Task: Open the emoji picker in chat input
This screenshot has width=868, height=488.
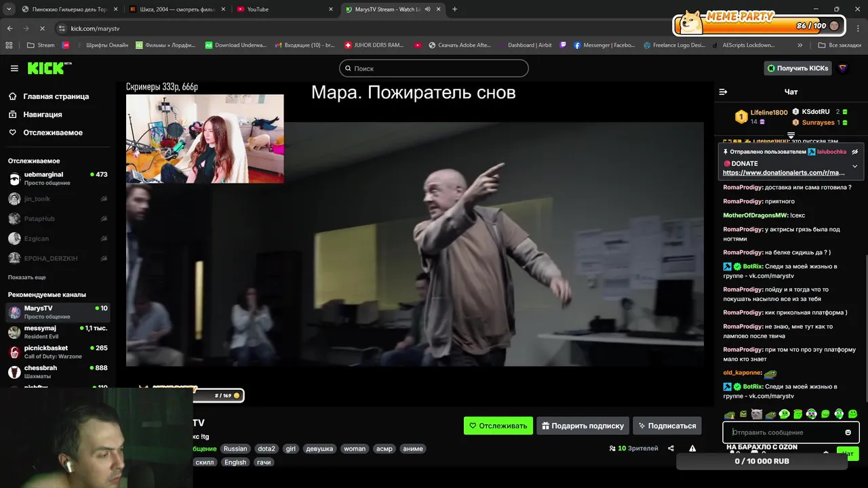Action: tap(848, 432)
